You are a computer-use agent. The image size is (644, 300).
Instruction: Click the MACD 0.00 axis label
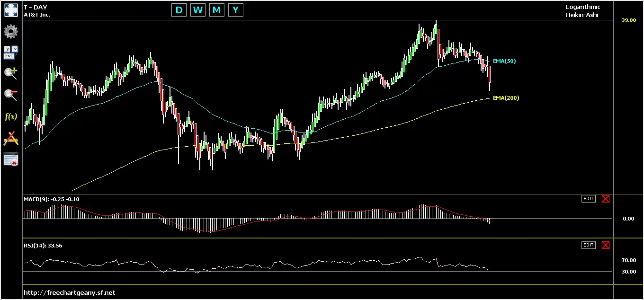coord(628,219)
